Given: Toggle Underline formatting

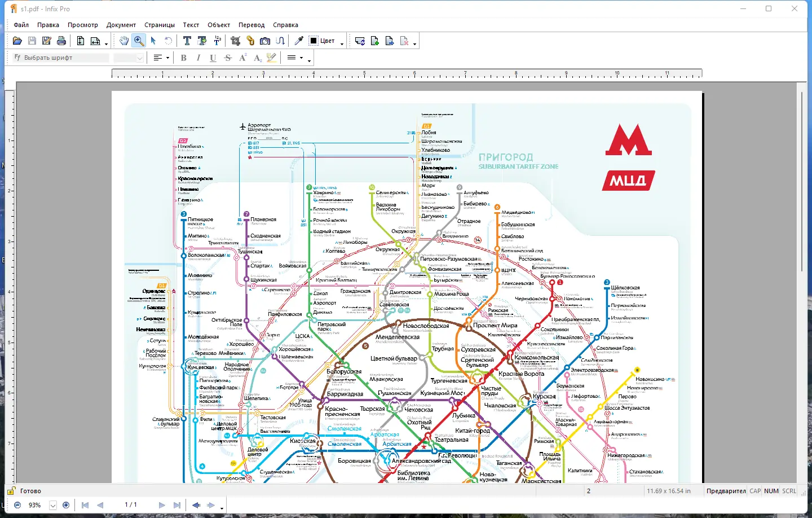Looking at the screenshot, I should coord(213,58).
